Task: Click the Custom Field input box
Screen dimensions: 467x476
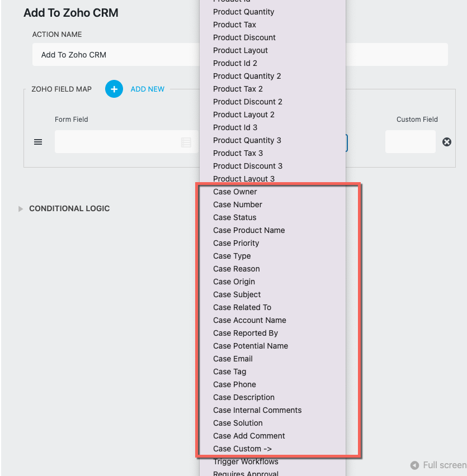Action: pyautogui.click(x=411, y=142)
